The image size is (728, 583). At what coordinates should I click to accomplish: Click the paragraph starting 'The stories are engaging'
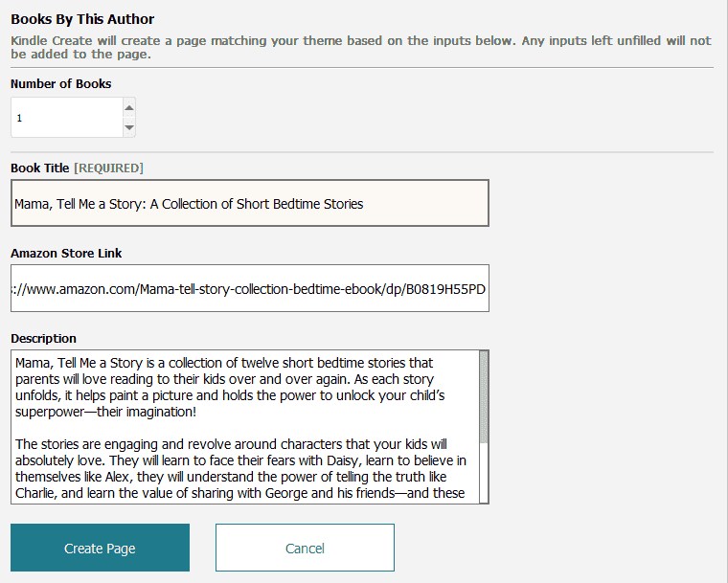point(240,468)
